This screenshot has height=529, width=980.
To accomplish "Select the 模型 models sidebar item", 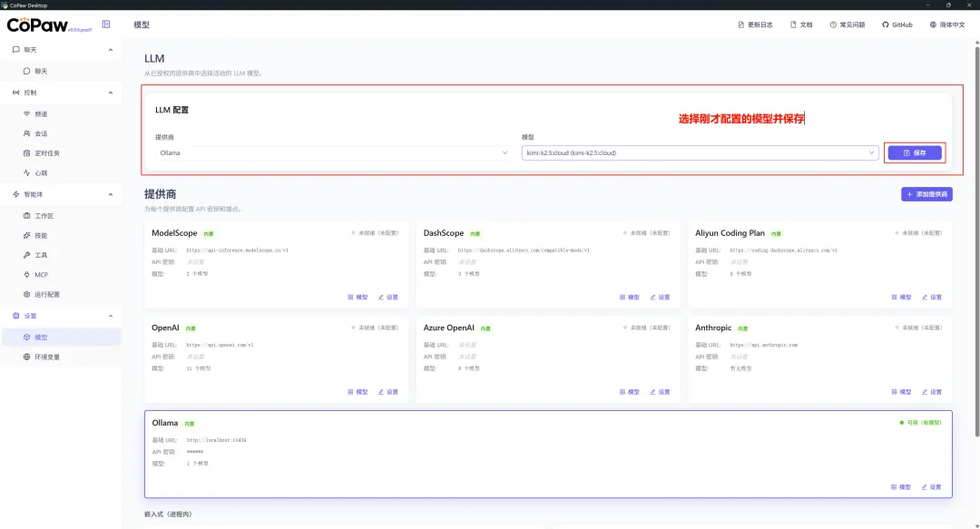I will click(62, 337).
